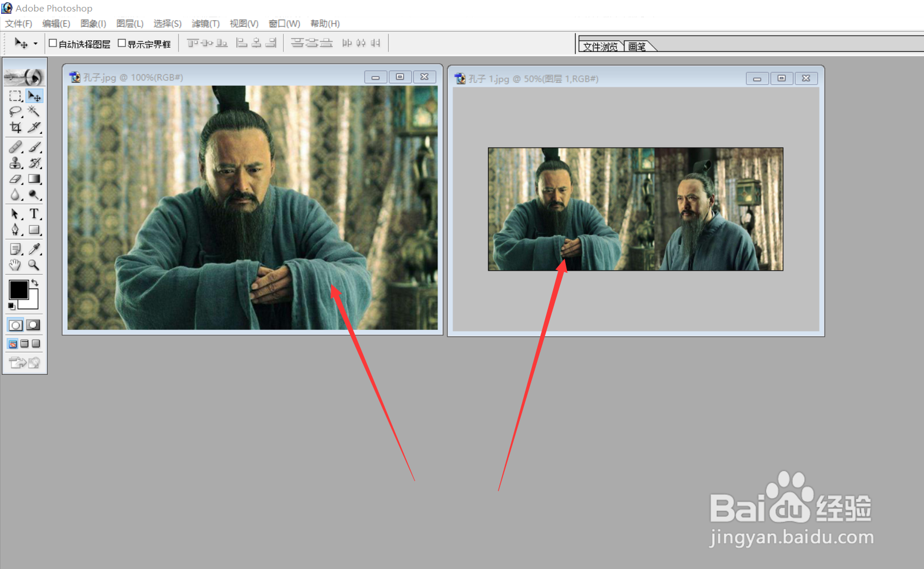Image resolution: width=924 pixels, height=569 pixels.
Task: Switch to Standard editing mode
Action: 16,325
